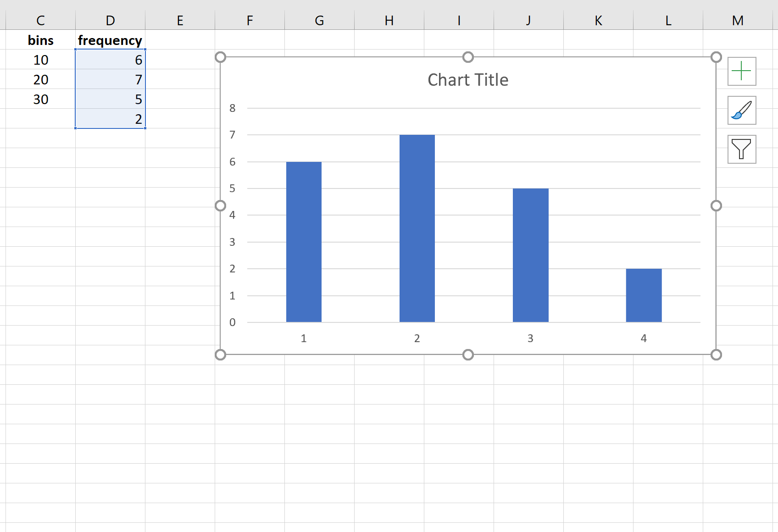Click column header M
778x532 pixels.
738,20
